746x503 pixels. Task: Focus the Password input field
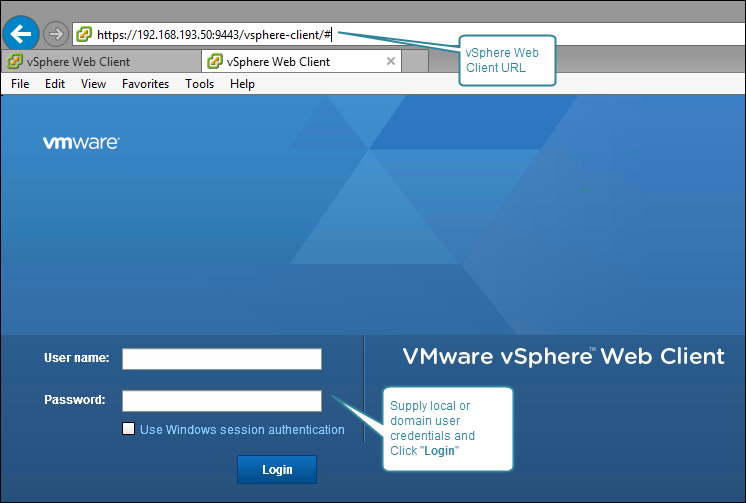(222, 401)
